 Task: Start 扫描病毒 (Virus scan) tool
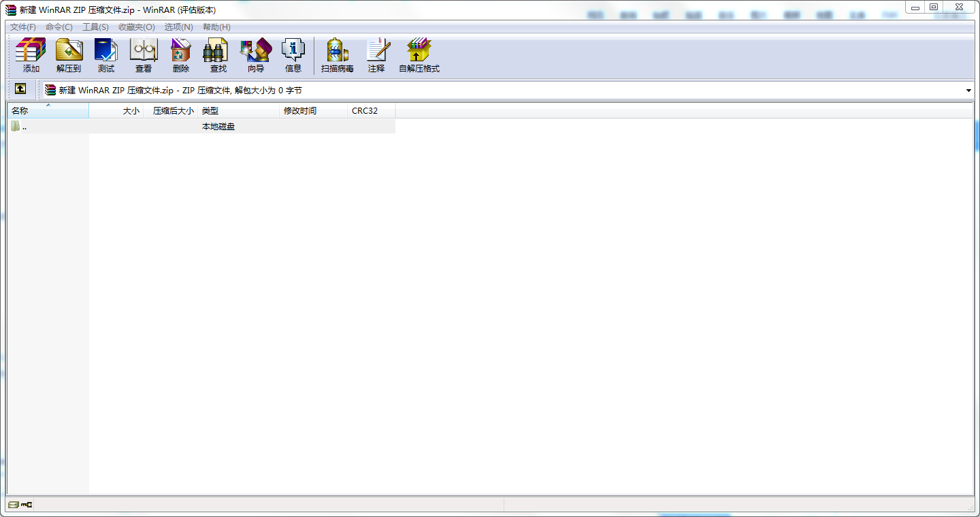pyautogui.click(x=338, y=55)
